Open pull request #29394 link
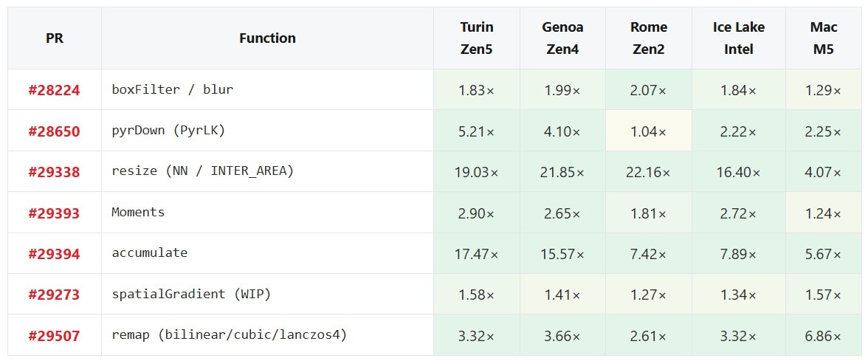The height and width of the screenshot is (361, 868). (x=55, y=254)
